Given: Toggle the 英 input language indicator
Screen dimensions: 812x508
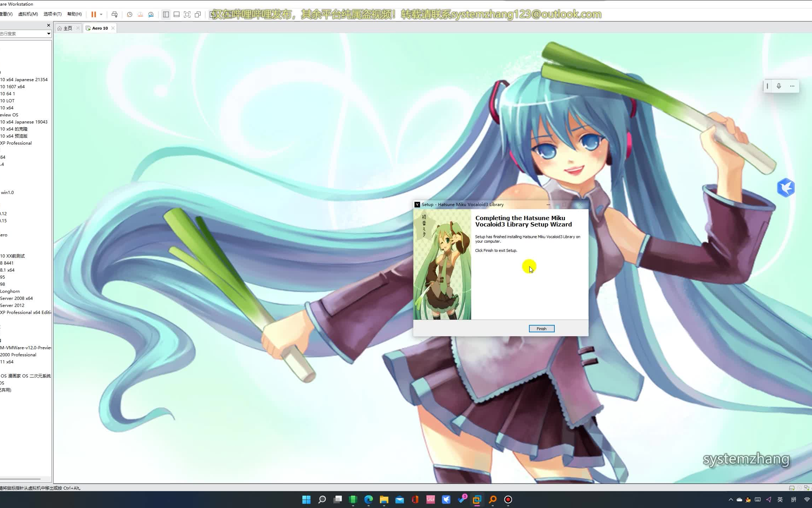Looking at the screenshot, I should (780, 500).
